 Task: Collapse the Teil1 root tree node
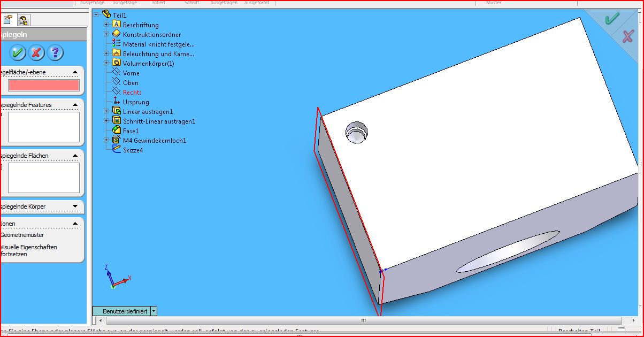click(96, 15)
